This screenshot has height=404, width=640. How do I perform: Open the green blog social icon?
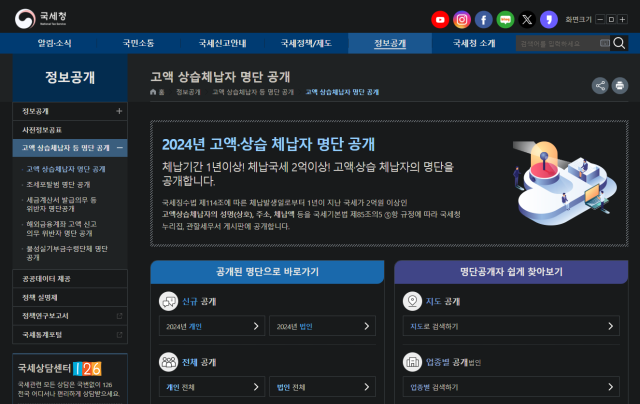tap(505, 20)
